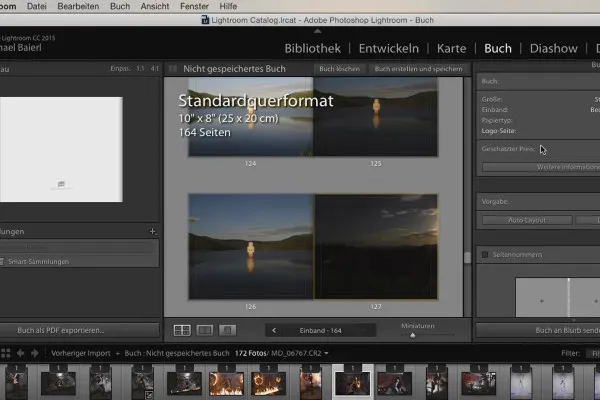Open the Ansicht menu
Image resolution: width=600 pixels, height=400 pixels.
coord(154,6)
